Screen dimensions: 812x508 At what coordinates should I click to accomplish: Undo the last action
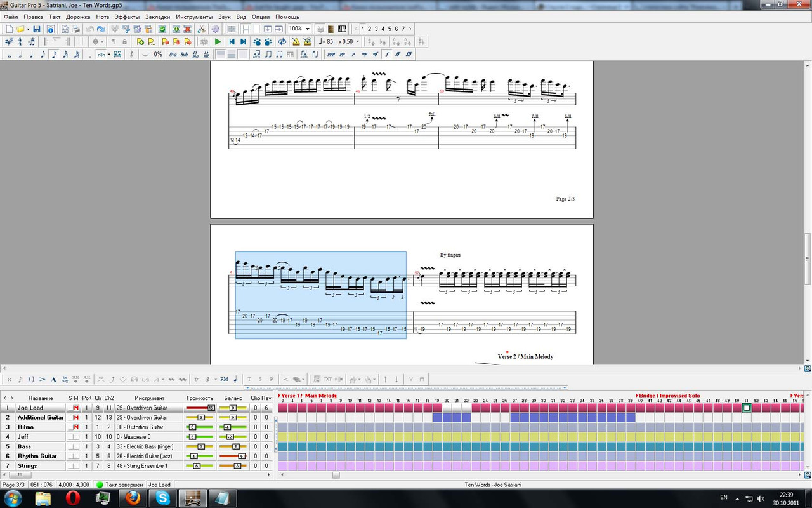pyautogui.click(x=89, y=29)
